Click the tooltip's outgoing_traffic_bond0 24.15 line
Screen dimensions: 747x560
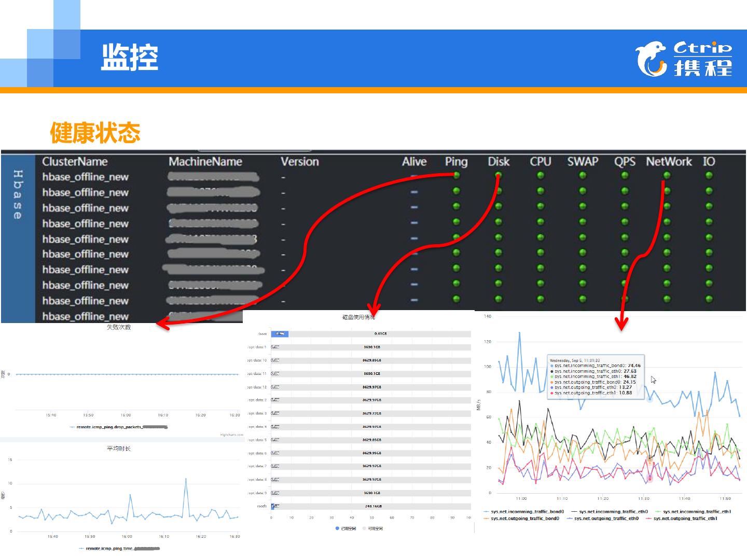pyautogui.click(x=593, y=382)
